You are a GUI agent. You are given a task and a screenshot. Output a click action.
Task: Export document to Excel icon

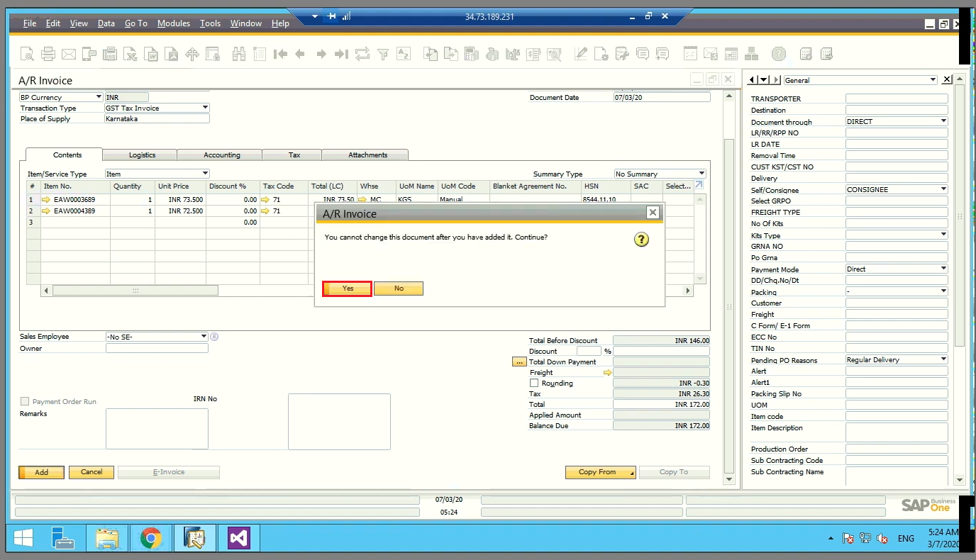(131, 54)
